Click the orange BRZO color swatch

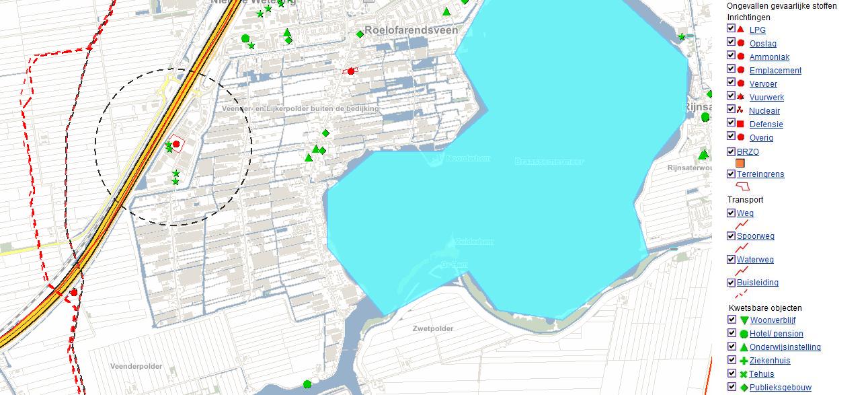pos(740,164)
